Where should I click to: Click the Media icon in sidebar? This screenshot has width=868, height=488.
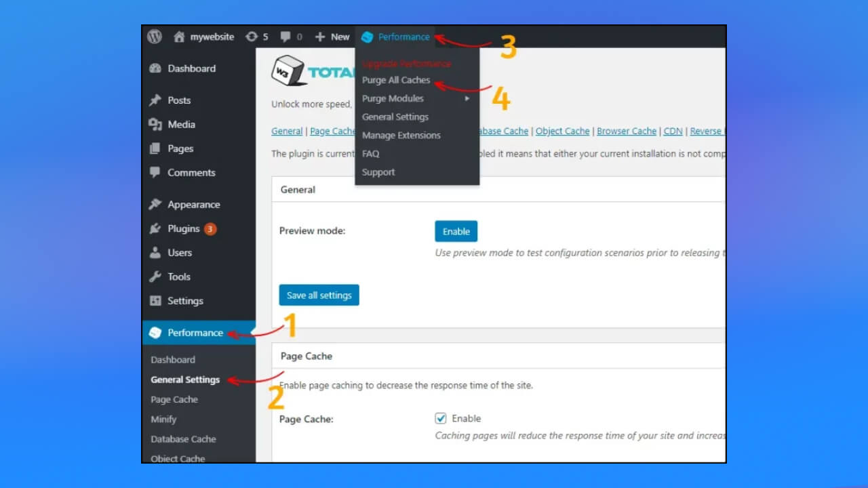tap(155, 125)
